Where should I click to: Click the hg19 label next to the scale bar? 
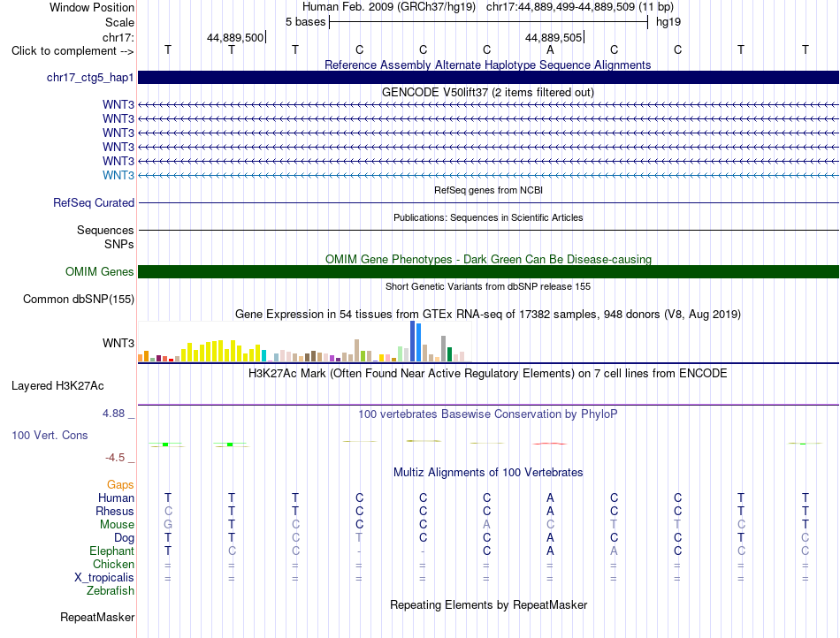coord(668,22)
